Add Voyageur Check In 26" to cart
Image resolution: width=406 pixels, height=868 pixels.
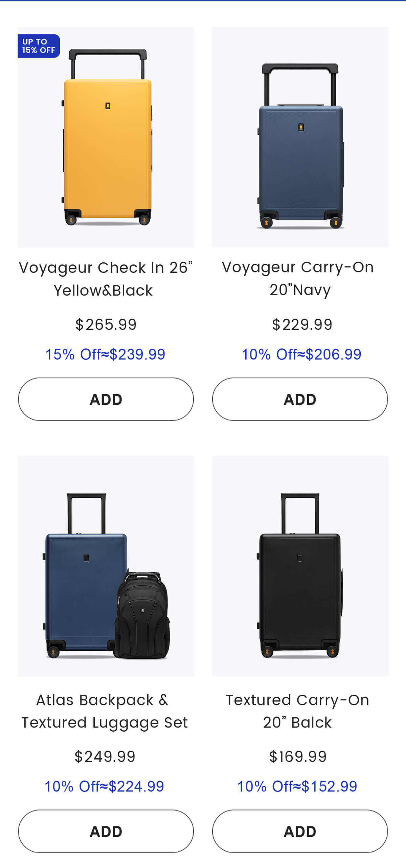pos(106,399)
